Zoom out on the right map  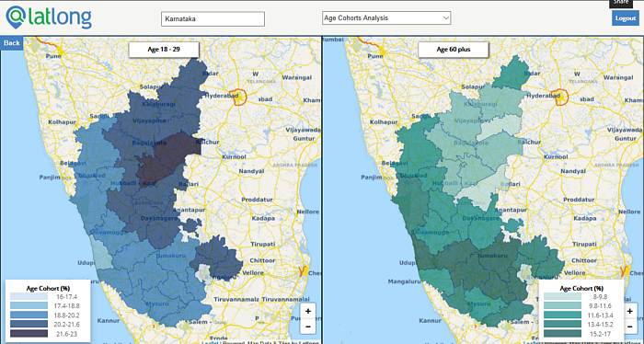(x=629, y=327)
